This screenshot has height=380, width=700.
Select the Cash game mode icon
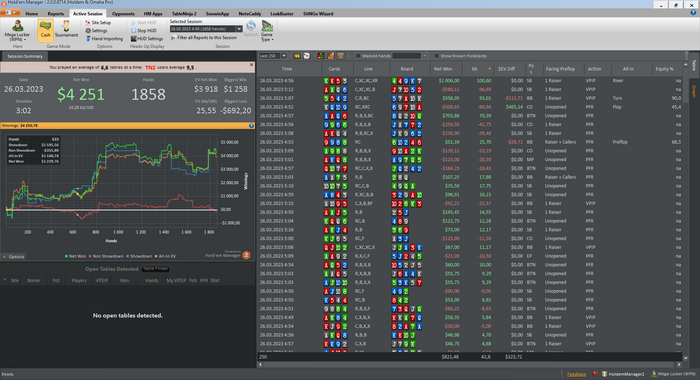coord(45,30)
